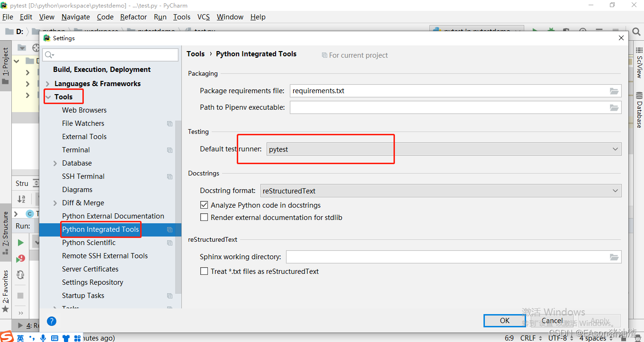The height and width of the screenshot is (342, 644).
Task: Select External Tools settings page
Action: [x=84, y=137]
